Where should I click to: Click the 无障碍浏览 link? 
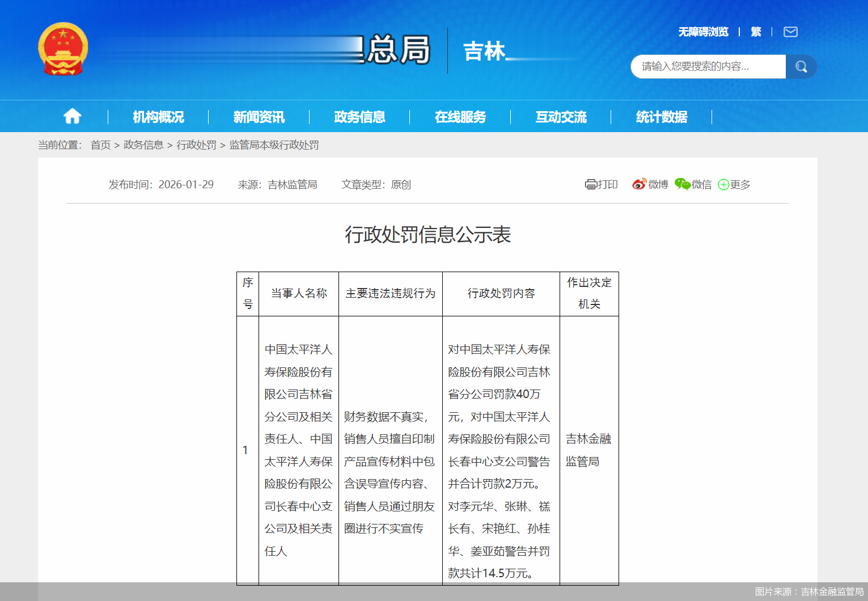click(703, 32)
